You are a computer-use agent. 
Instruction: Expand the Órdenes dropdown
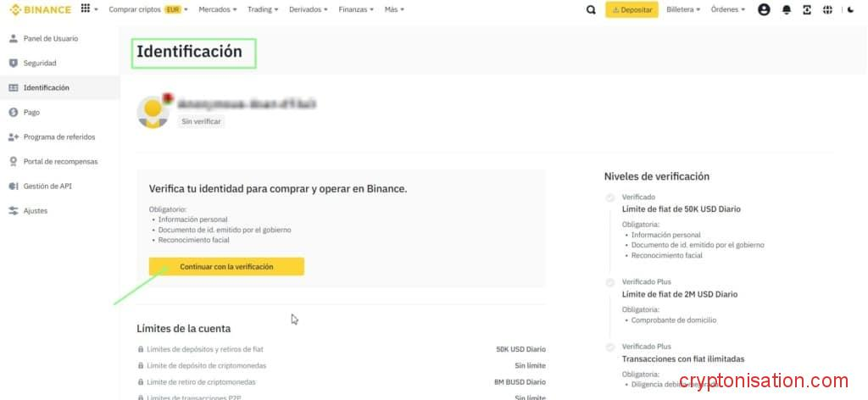727,9
